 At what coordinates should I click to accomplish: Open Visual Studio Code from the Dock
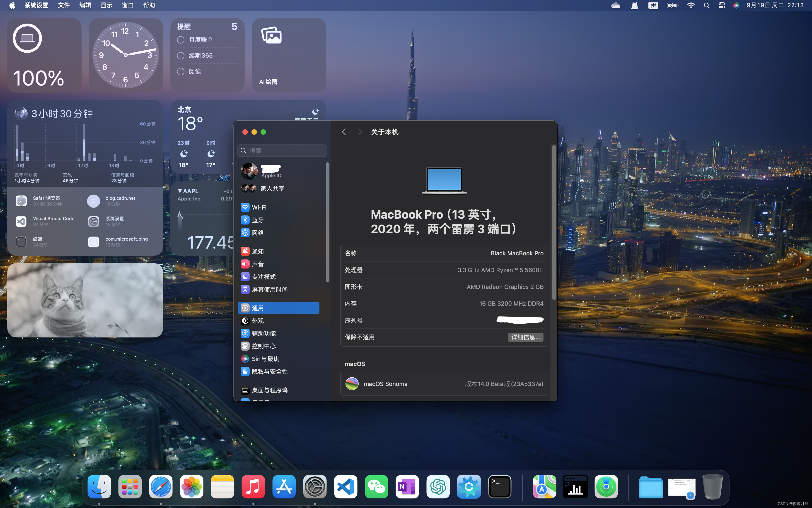pos(346,487)
